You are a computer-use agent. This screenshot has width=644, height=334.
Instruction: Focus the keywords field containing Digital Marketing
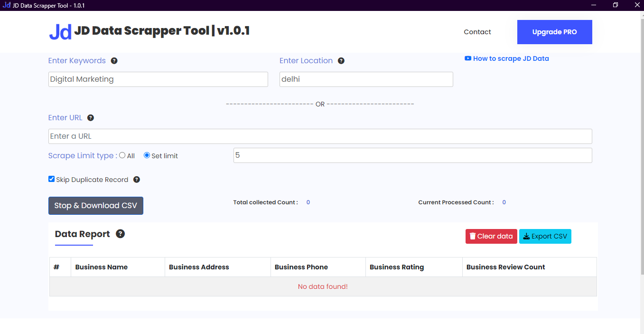pyautogui.click(x=158, y=79)
